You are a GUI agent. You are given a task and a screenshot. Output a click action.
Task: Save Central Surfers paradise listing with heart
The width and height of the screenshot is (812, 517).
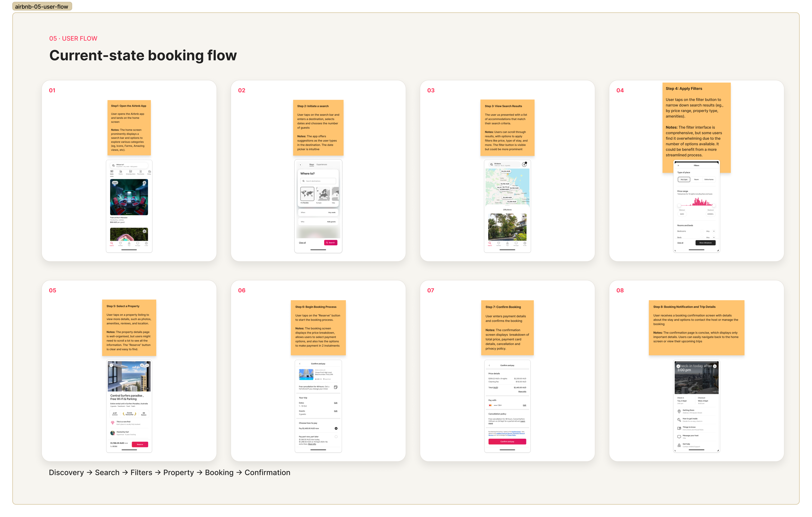(147, 365)
